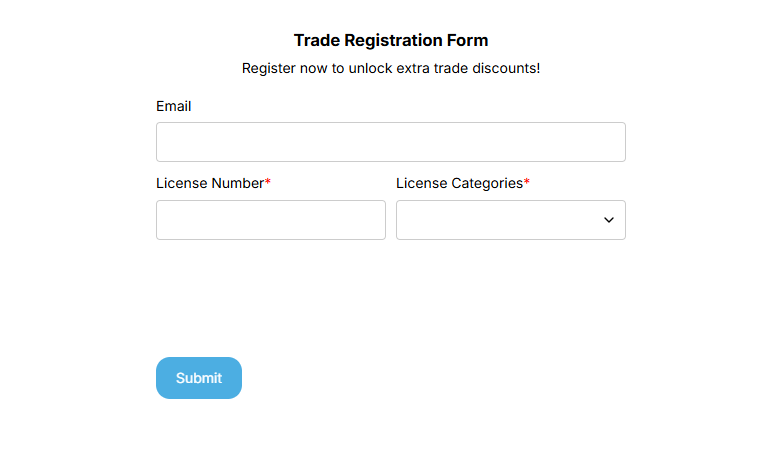This screenshot has height=457, width=767.
Task: Click the red asterisk beside License Categories
Action: coord(527,184)
